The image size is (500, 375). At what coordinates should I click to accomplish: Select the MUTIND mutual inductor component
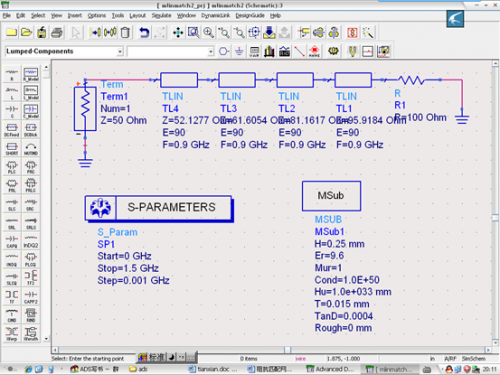[31, 148]
